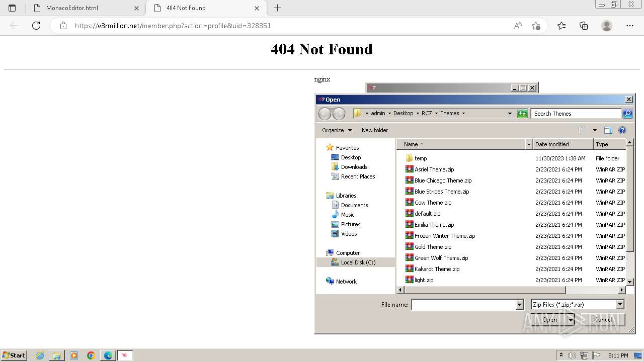Click the file list scroll down arrow

(x=629, y=282)
